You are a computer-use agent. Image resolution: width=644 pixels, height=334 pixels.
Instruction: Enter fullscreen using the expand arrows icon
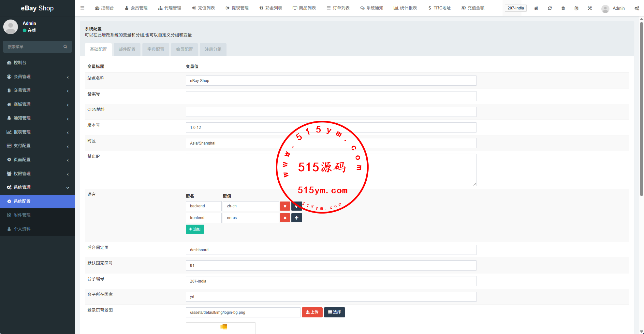click(x=590, y=8)
